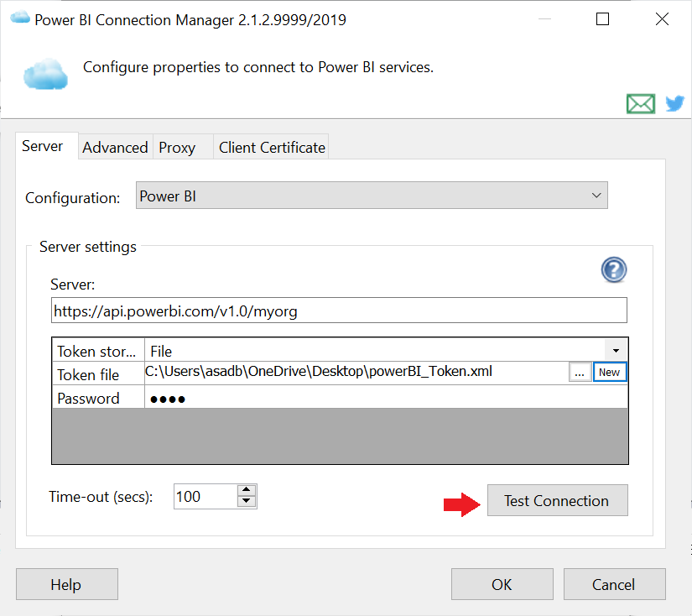Open the Token storage dropdown arrow
Viewport: 692px width, 616px height.
click(616, 351)
